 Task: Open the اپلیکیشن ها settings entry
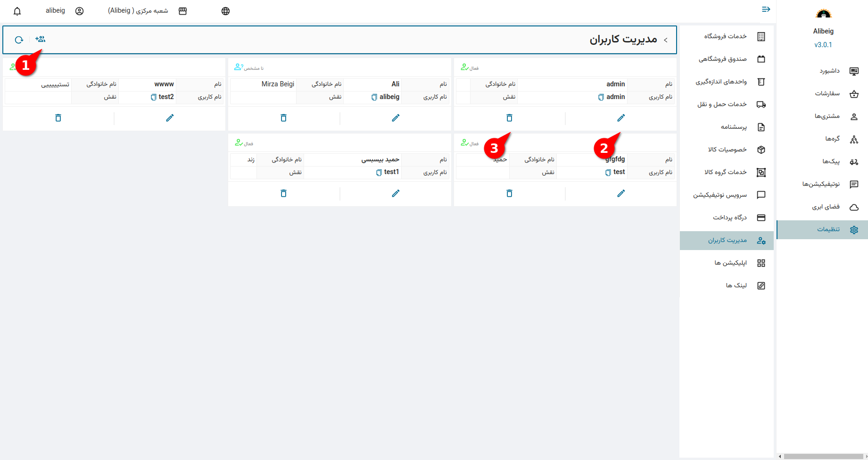point(739,263)
